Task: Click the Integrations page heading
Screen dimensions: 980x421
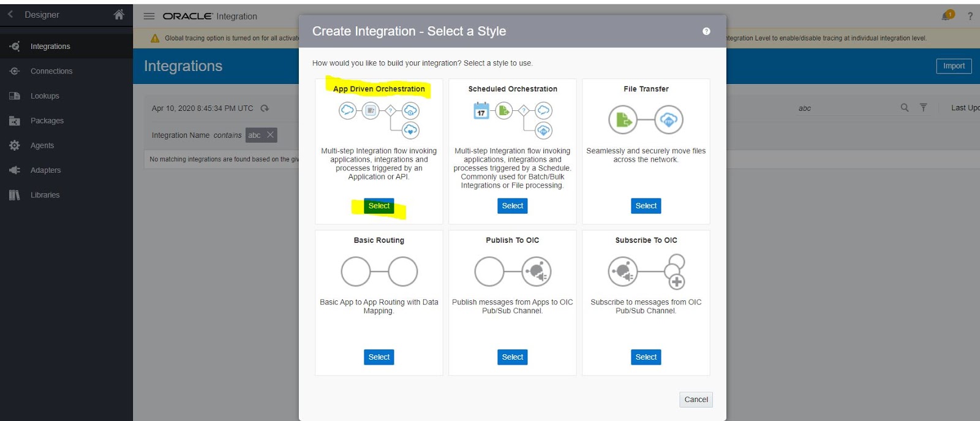Action: (183, 66)
